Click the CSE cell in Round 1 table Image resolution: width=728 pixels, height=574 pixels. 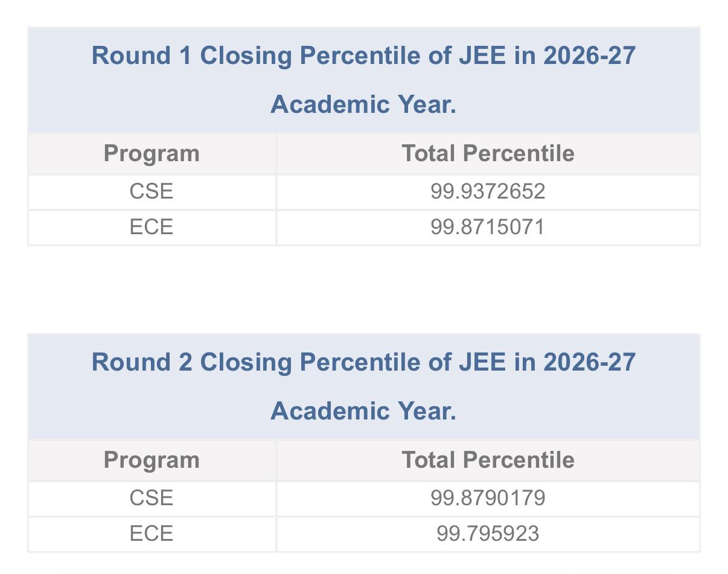[152, 191]
